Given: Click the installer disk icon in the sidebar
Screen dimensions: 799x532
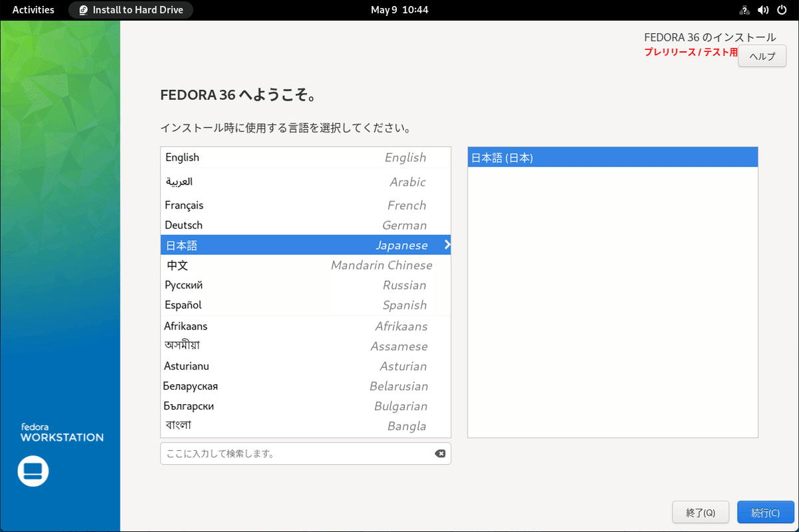Looking at the screenshot, I should pos(33,471).
